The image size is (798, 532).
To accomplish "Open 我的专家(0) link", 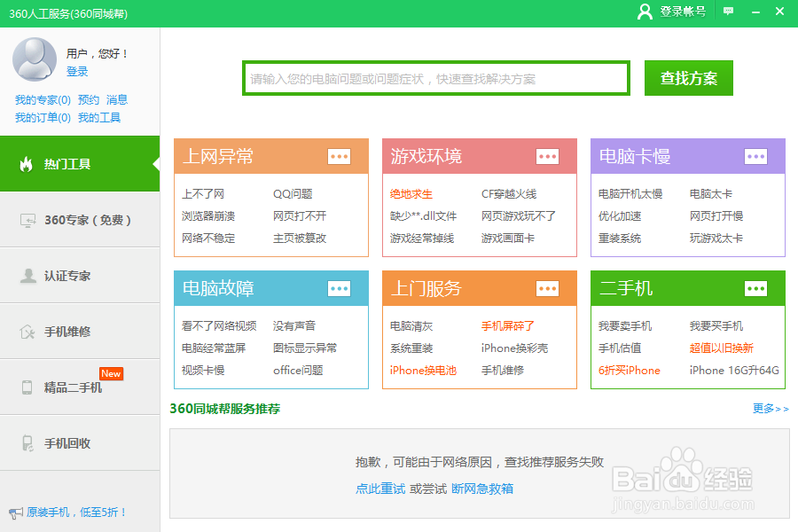I will coord(43,100).
